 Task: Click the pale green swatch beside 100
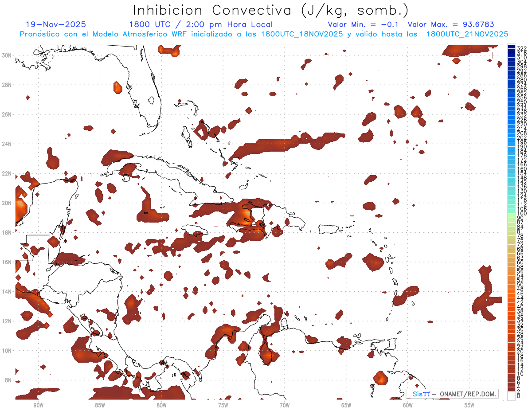pyautogui.click(x=511, y=215)
